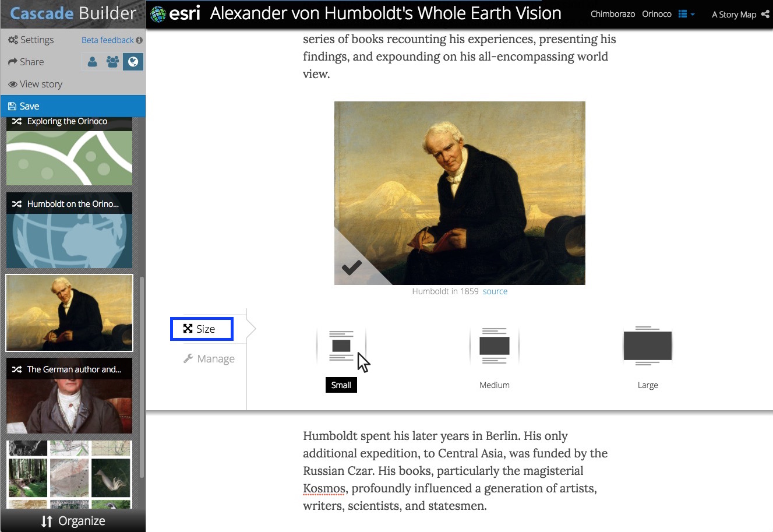
Task: Click the Beta feedback info icon
Action: tap(139, 40)
